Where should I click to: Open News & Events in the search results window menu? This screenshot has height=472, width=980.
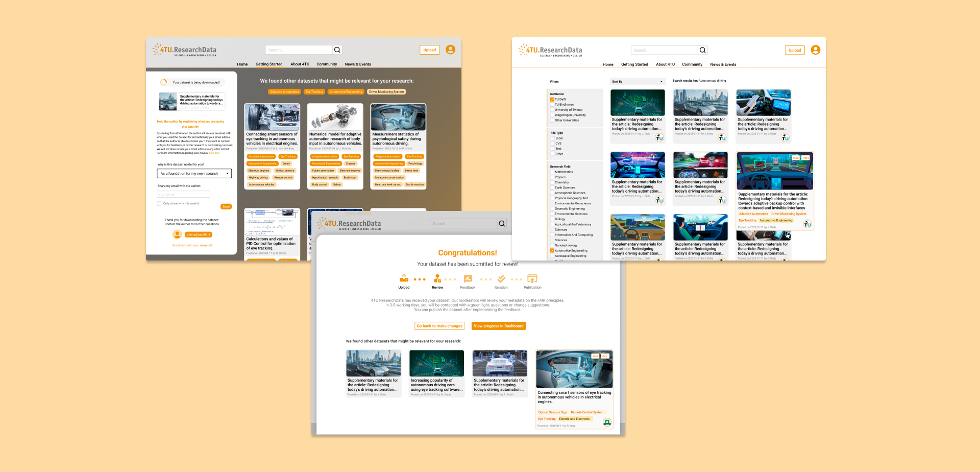click(x=723, y=64)
